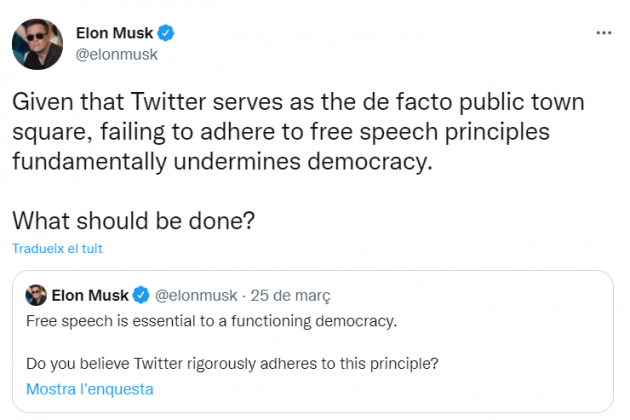Image resolution: width=630 pixels, height=420 pixels.
Task: Click "fundamentally undermines democracy." line
Action: 225,162
